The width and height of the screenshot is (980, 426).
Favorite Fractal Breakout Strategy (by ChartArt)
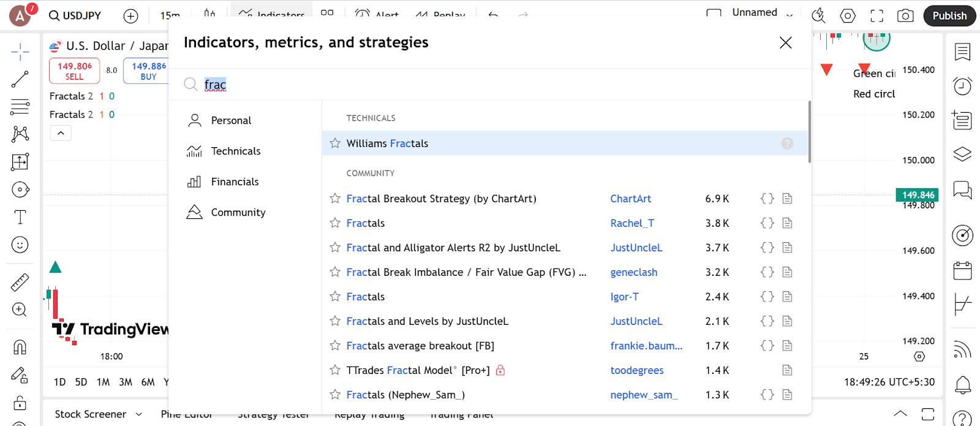pos(335,198)
